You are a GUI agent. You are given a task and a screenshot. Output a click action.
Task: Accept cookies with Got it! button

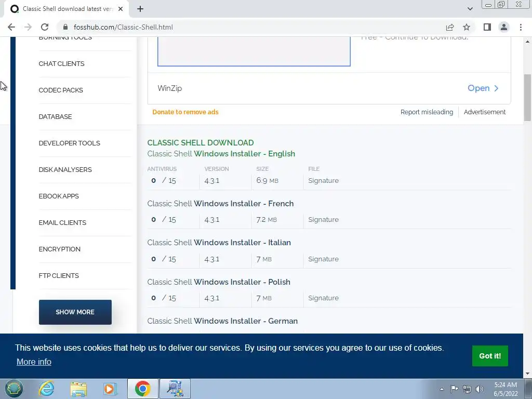[x=490, y=356]
